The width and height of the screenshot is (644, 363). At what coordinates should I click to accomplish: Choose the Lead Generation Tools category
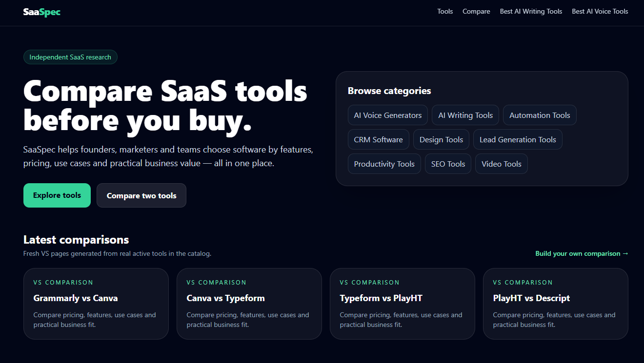518,139
